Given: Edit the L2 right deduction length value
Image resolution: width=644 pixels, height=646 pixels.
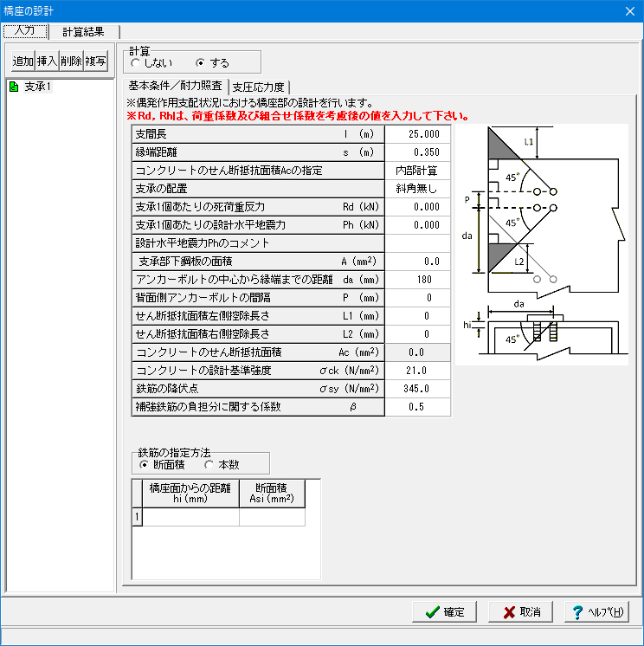Looking at the screenshot, I should (417, 333).
